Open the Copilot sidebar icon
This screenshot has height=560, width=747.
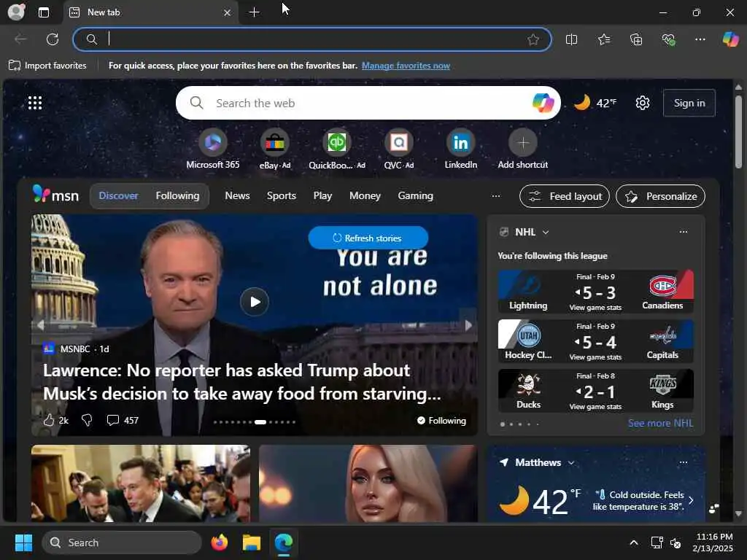click(730, 39)
